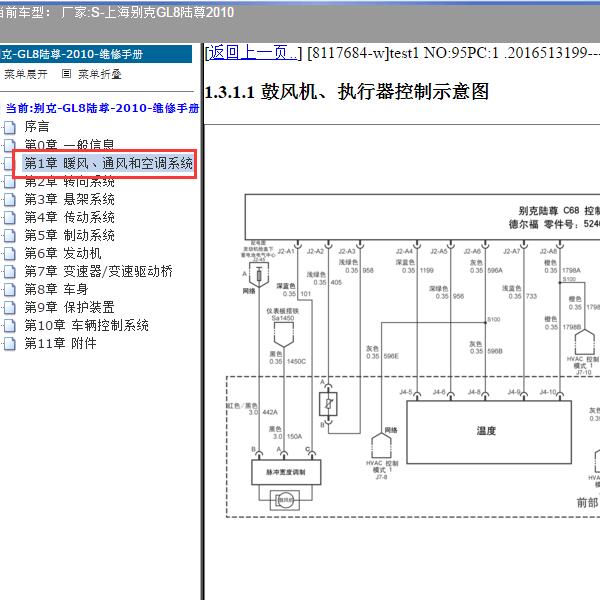Click the 别克陆尊 C68 controller box
The image size is (600, 600).
point(422,217)
